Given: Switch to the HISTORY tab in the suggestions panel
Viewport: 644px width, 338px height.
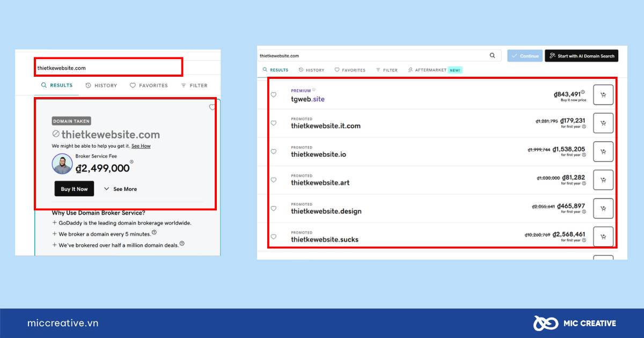Looking at the screenshot, I should (312, 70).
